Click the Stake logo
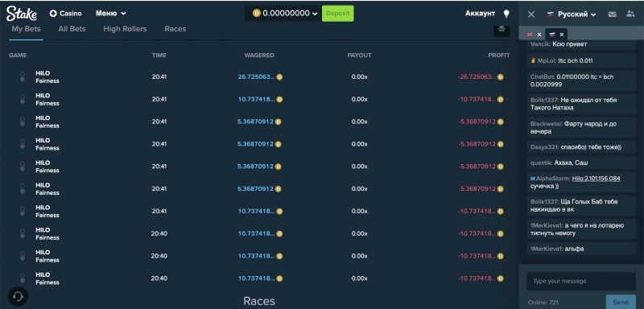Screen dimensions: 644x309 coord(22,14)
